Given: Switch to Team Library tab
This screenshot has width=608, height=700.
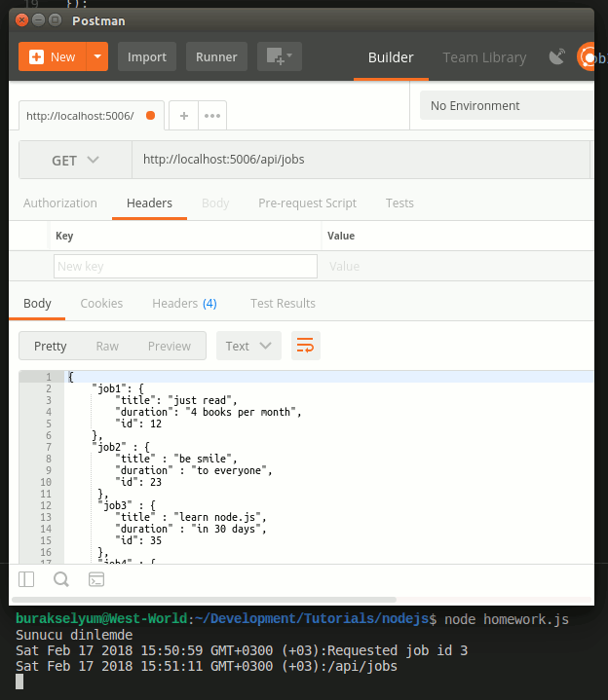Looking at the screenshot, I should tap(484, 57).
